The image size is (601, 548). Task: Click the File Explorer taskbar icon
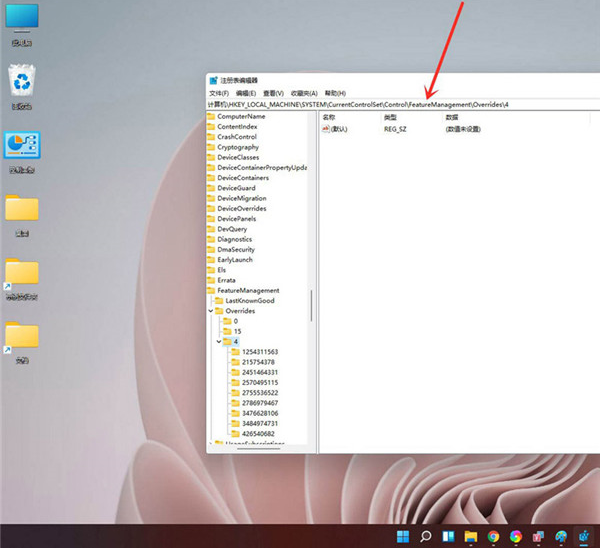(x=471, y=536)
